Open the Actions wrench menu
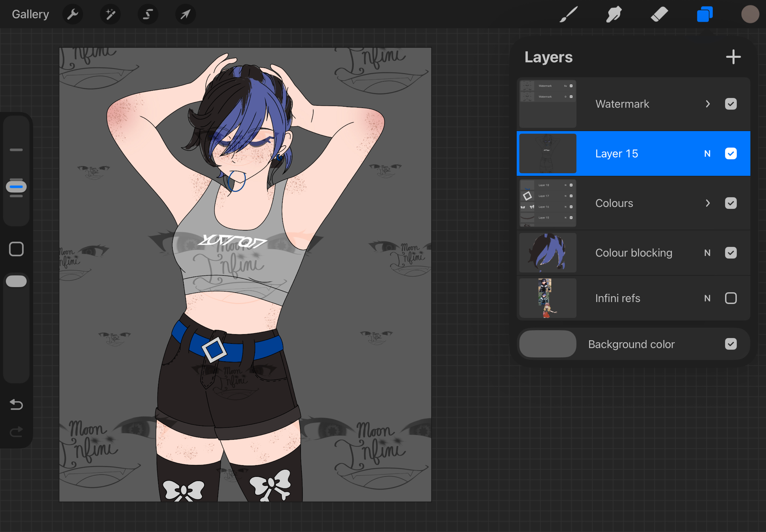Image resolution: width=766 pixels, height=532 pixels. click(x=72, y=15)
